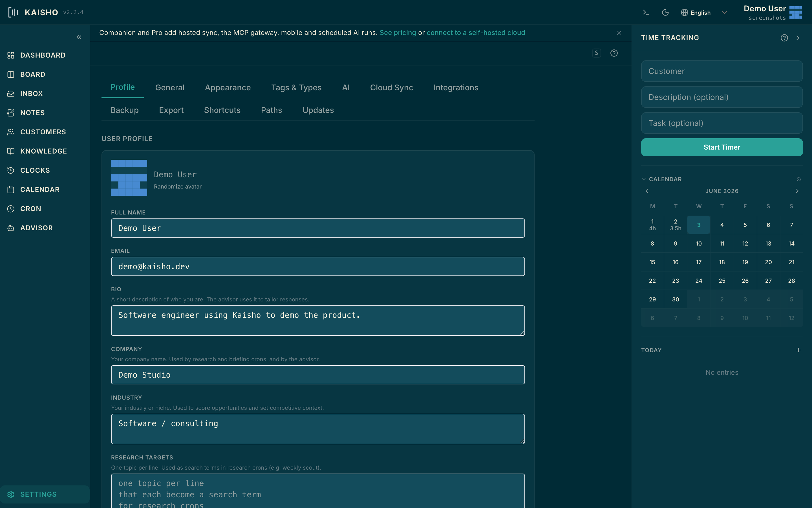Image resolution: width=812 pixels, height=508 pixels.
Task: Go to next month after June 2026
Action: click(797, 191)
